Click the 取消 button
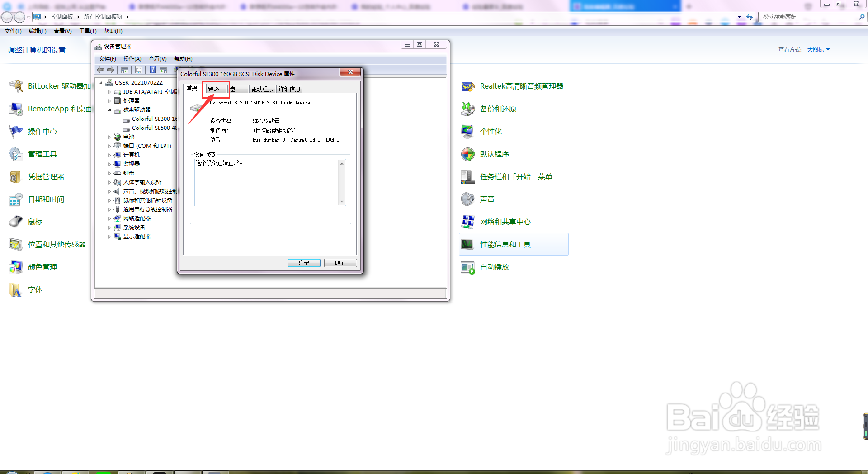Viewport: 868px width, 474px height. 340,263
